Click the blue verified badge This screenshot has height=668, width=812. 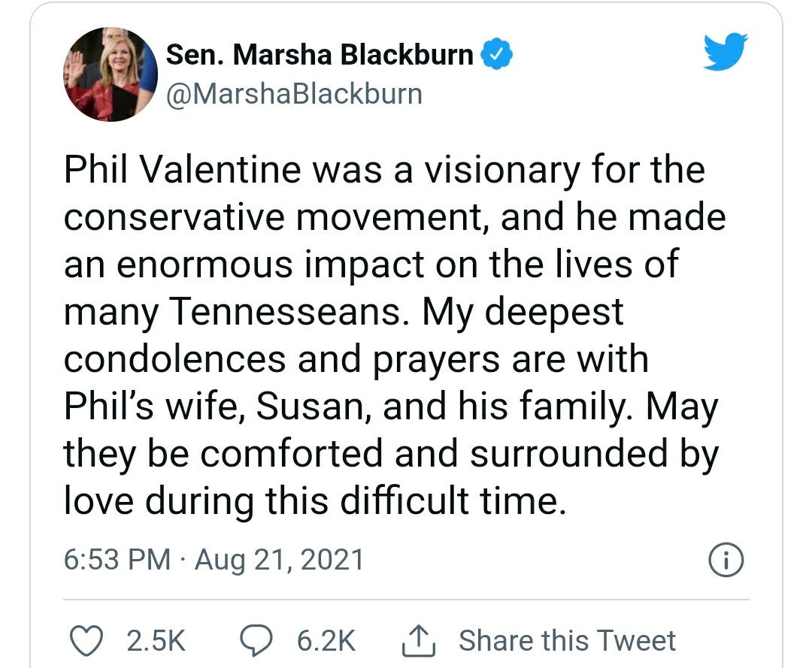[x=496, y=54]
